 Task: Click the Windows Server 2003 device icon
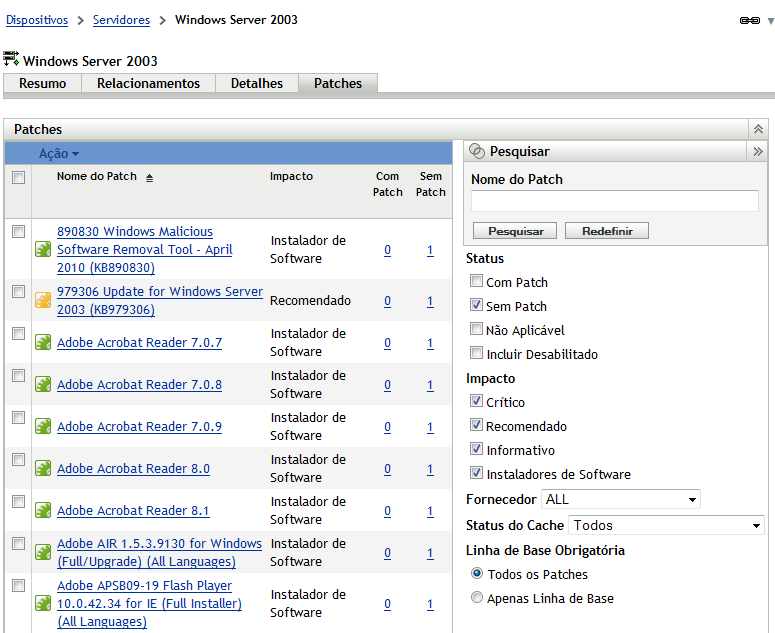pyautogui.click(x=11, y=58)
